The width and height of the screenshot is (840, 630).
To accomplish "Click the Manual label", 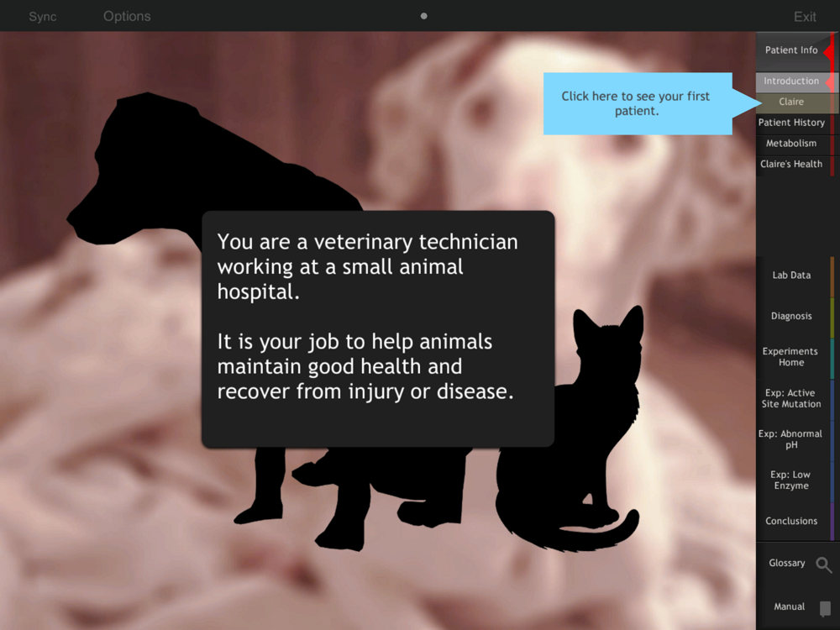I will (x=789, y=606).
